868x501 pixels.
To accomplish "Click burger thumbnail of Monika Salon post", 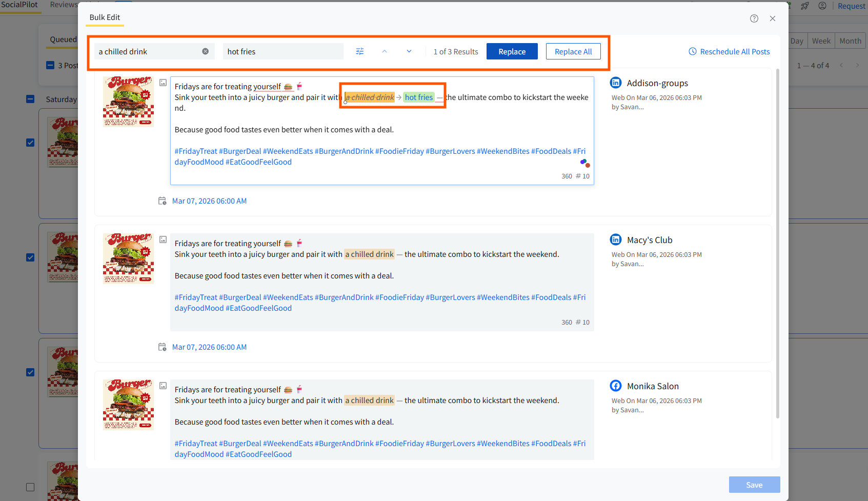I will pyautogui.click(x=128, y=405).
